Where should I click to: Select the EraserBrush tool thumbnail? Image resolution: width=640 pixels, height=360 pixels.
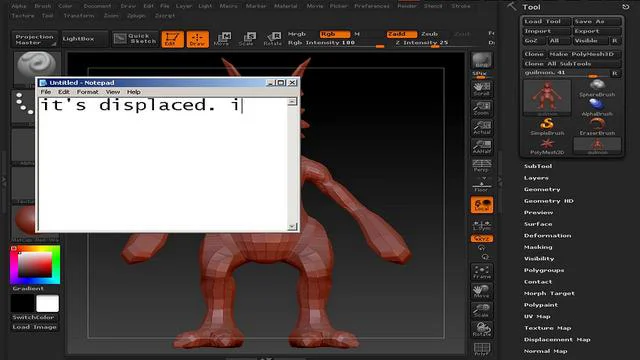tap(597, 127)
